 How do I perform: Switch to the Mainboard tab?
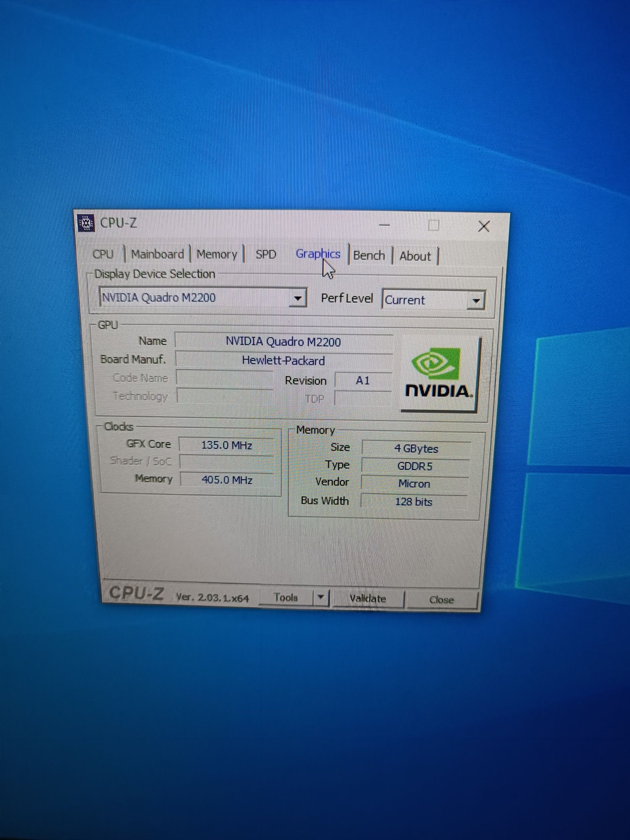[157, 254]
